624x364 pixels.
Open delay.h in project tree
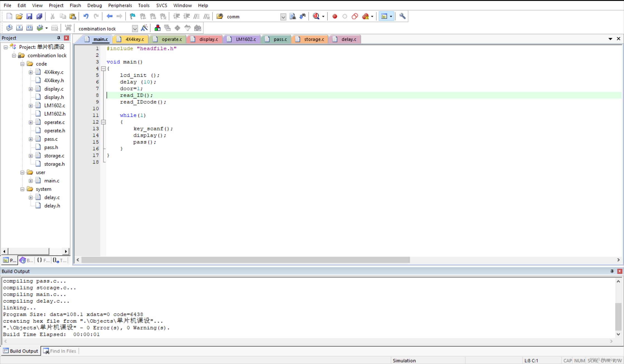click(52, 206)
